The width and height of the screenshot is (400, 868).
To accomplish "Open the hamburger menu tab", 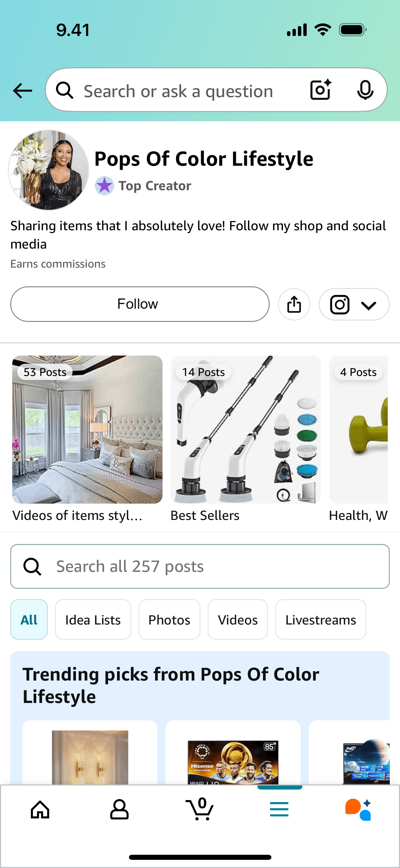I will (279, 810).
